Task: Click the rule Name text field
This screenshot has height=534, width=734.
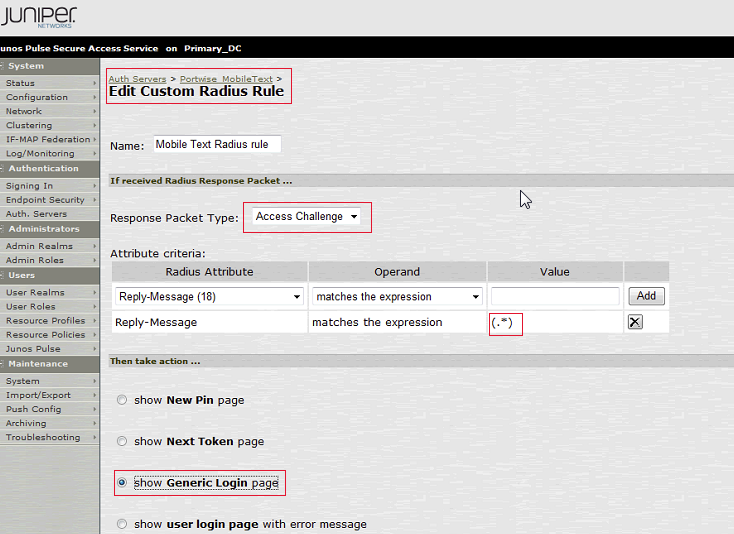Action: click(217, 144)
